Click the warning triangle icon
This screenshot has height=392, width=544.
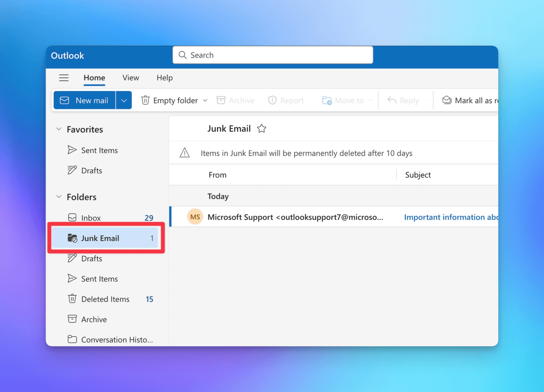tap(184, 153)
